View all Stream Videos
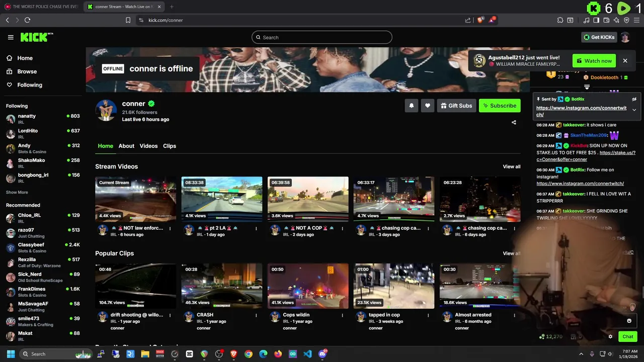This screenshot has height=362, width=644. [x=512, y=166]
